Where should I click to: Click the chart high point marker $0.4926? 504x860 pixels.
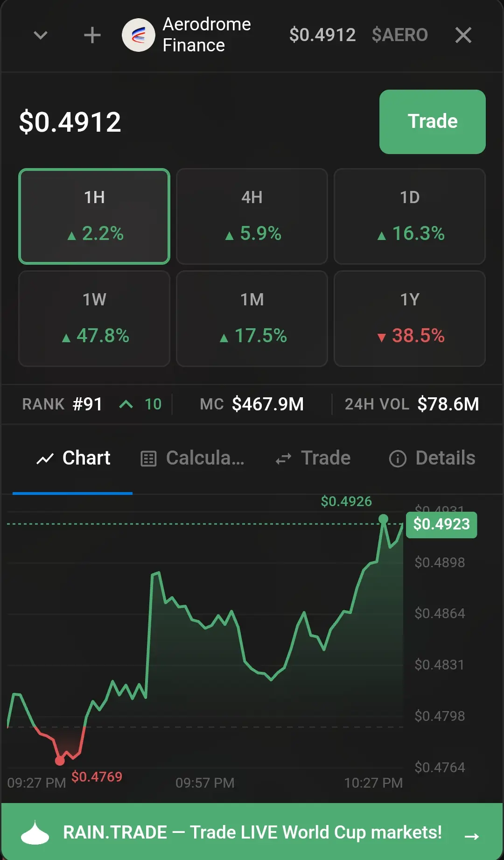click(384, 519)
